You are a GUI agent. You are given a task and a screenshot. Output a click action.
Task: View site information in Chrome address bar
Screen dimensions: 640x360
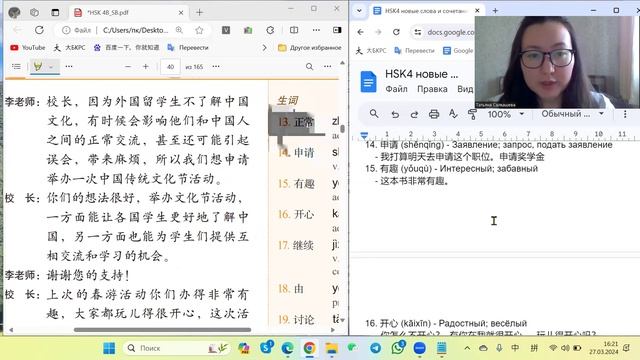click(418, 32)
